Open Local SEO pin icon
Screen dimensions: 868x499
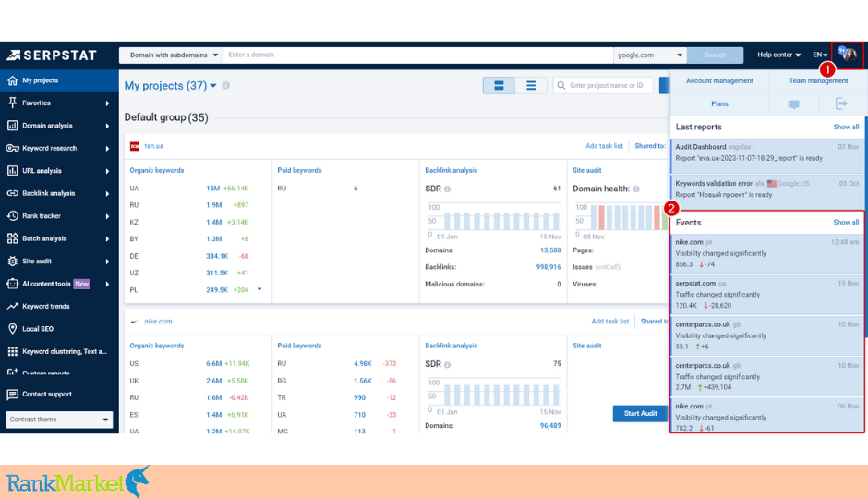click(x=12, y=329)
